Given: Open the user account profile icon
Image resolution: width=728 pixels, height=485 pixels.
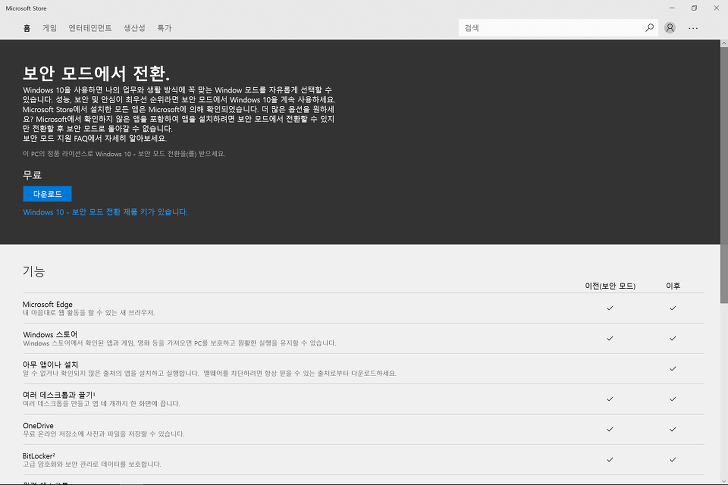Looking at the screenshot, I should pyautogui.click(x=670, y=28).
